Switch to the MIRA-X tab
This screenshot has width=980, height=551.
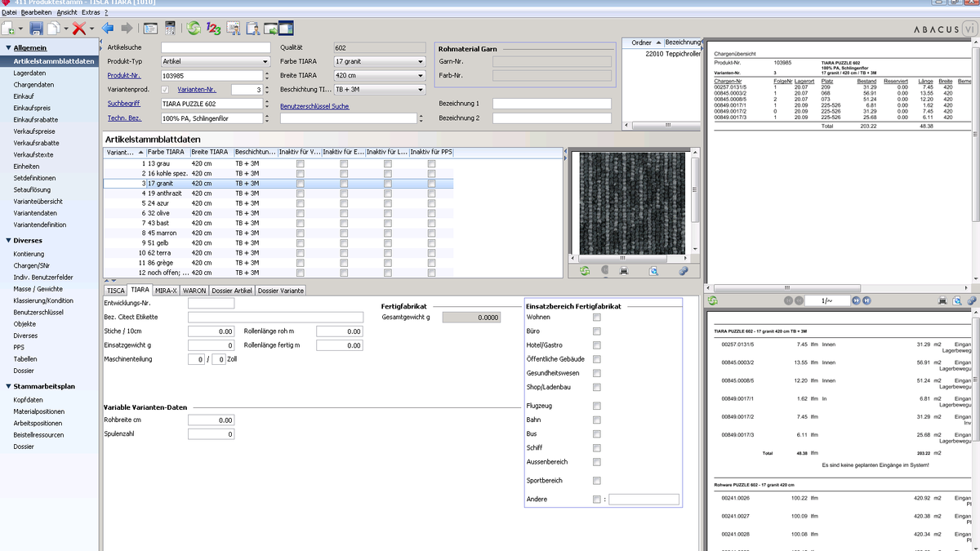tap(167, 290)
